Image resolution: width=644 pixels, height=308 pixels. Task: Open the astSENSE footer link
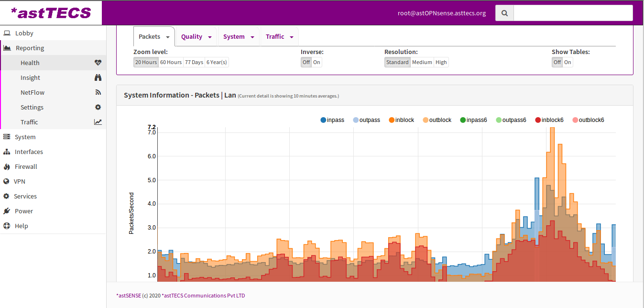pos(129,296)
